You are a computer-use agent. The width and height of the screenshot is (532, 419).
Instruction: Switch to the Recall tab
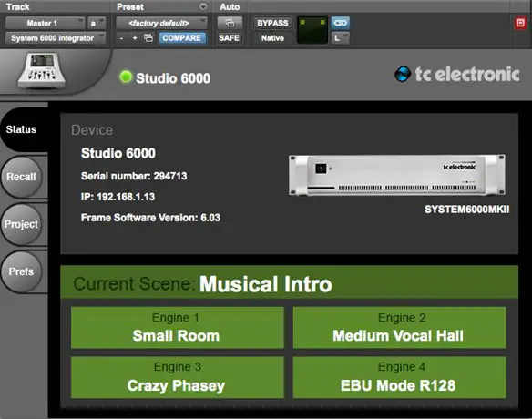21,177
